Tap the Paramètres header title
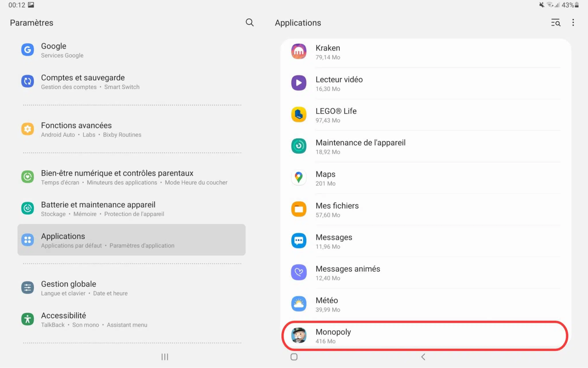588x368 pixels. pyautogui.click(x=32, y=23)
